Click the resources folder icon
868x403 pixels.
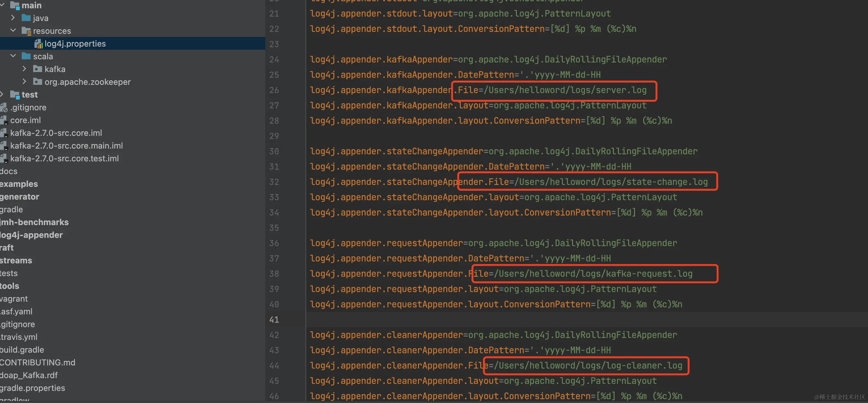[x=26, y=31]
